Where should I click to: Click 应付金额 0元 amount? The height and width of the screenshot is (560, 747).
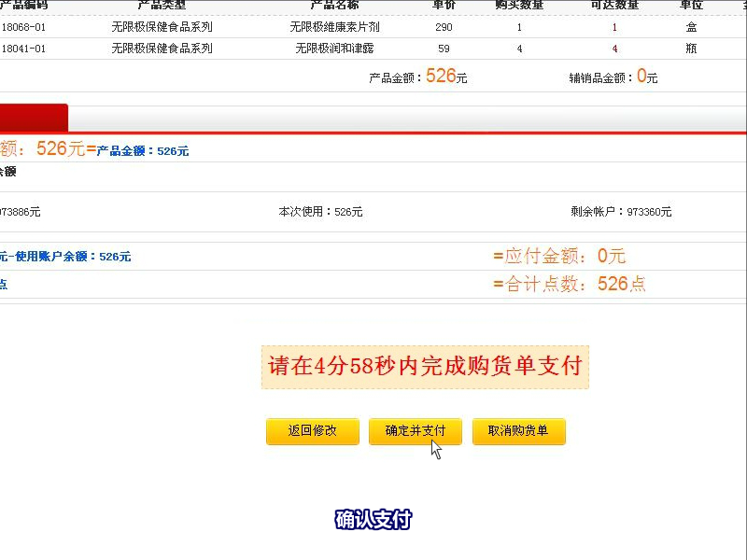[559, 256]
